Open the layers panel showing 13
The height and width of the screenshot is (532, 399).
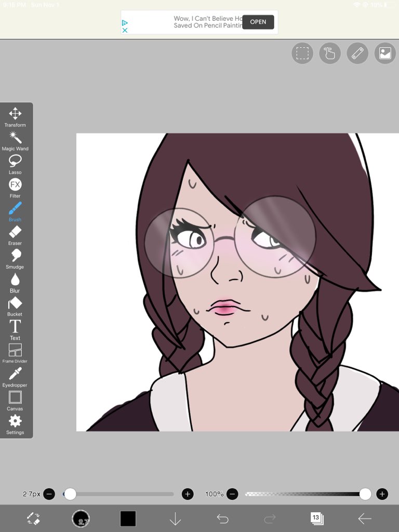(x=317, y=518)
